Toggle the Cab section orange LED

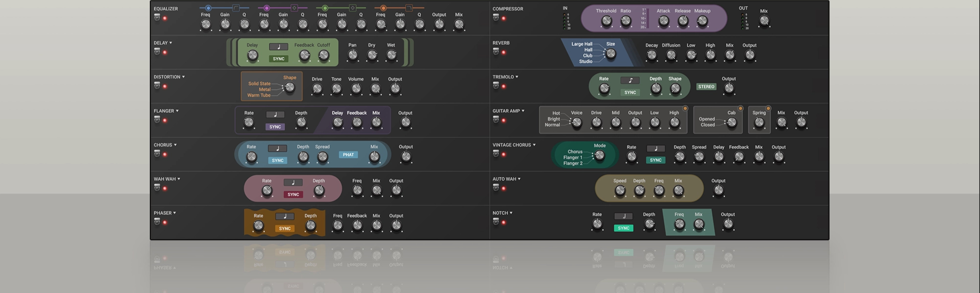click(x=740, y=108)
